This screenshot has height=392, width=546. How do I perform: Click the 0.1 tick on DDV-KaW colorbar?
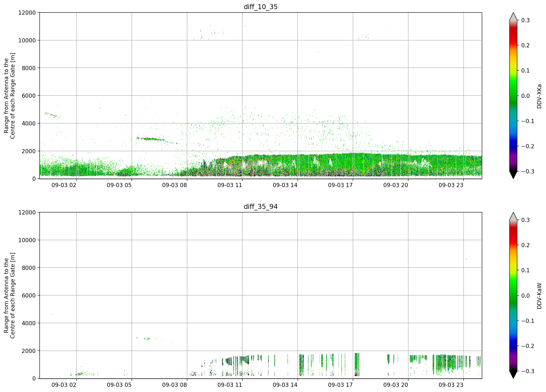click(x=526, y=270)
